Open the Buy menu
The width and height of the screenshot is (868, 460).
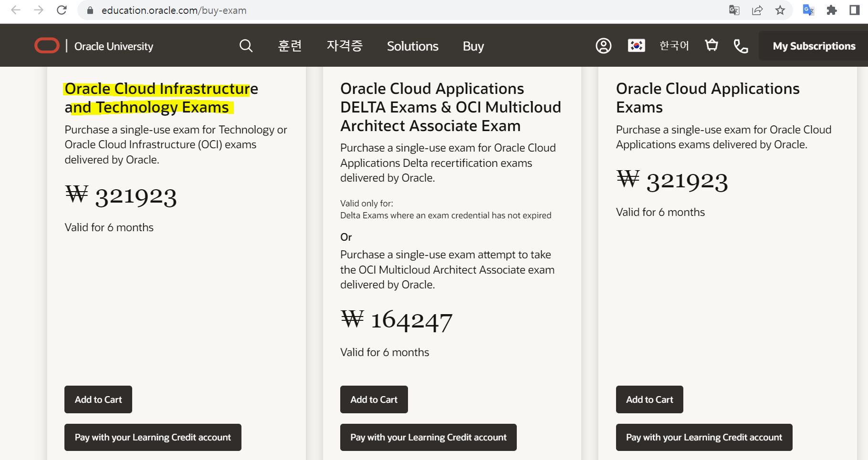(x=473, y=46)
